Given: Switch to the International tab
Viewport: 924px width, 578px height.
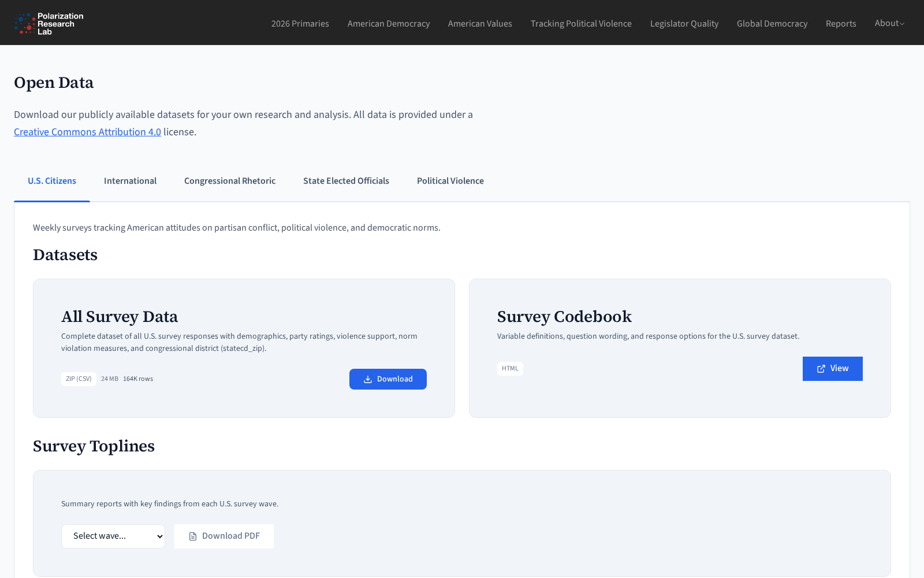Looking at the screenshot, I should pos(130,181).
